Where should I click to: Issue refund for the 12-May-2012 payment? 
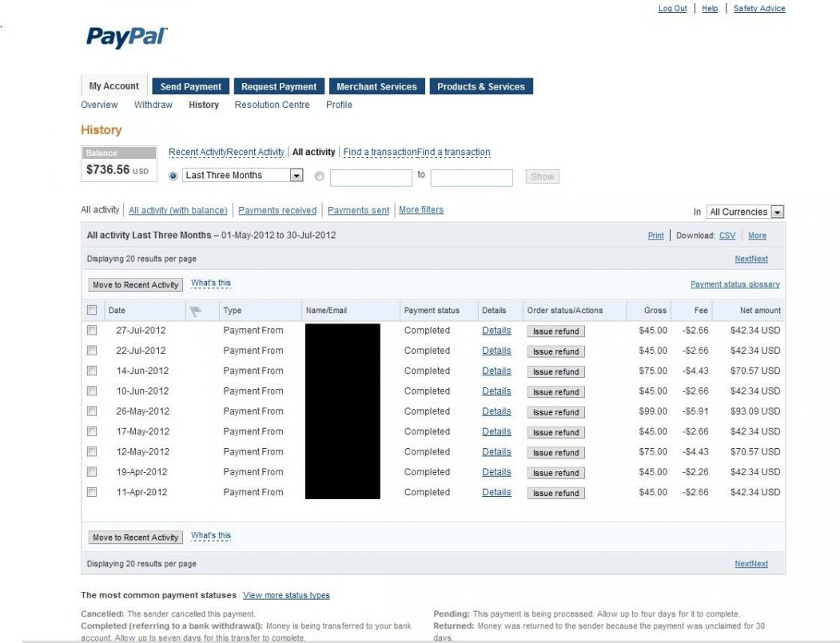pos(556,452)
